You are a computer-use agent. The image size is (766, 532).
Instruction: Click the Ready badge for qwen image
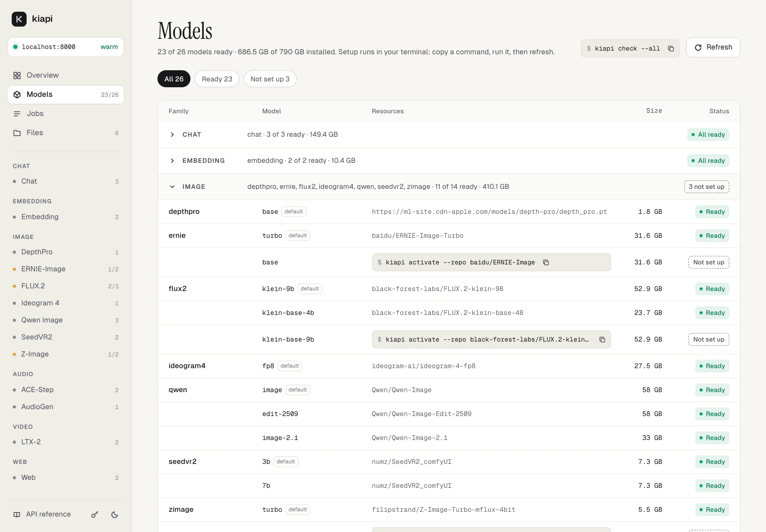tap(712, 390)
